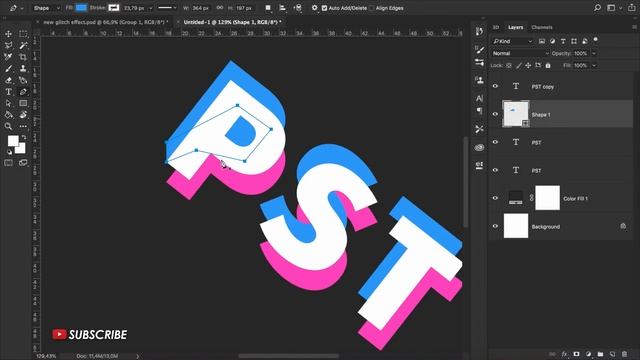Select the Eraser tool

[8, 80]
